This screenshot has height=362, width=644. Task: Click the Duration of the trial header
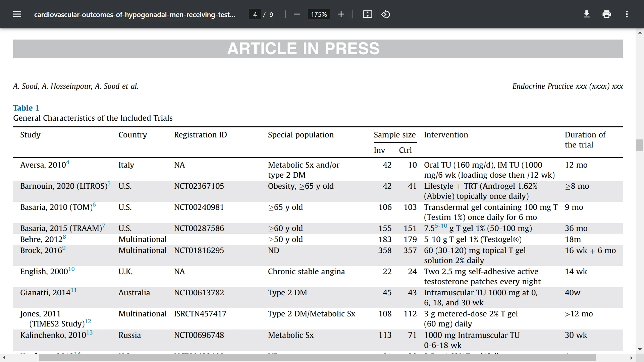[x=585, y=140]
